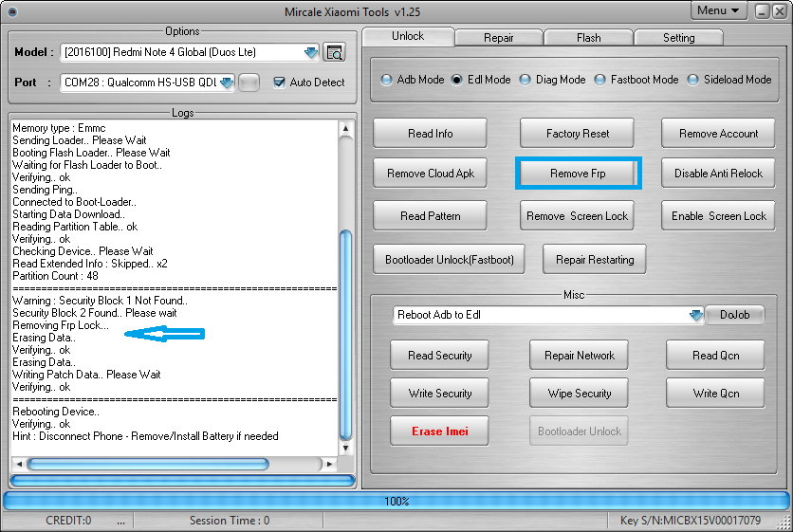This screenshot has height=532, width=793.
Task: Switch to the Unlock tab
Action: click(408, 36)
